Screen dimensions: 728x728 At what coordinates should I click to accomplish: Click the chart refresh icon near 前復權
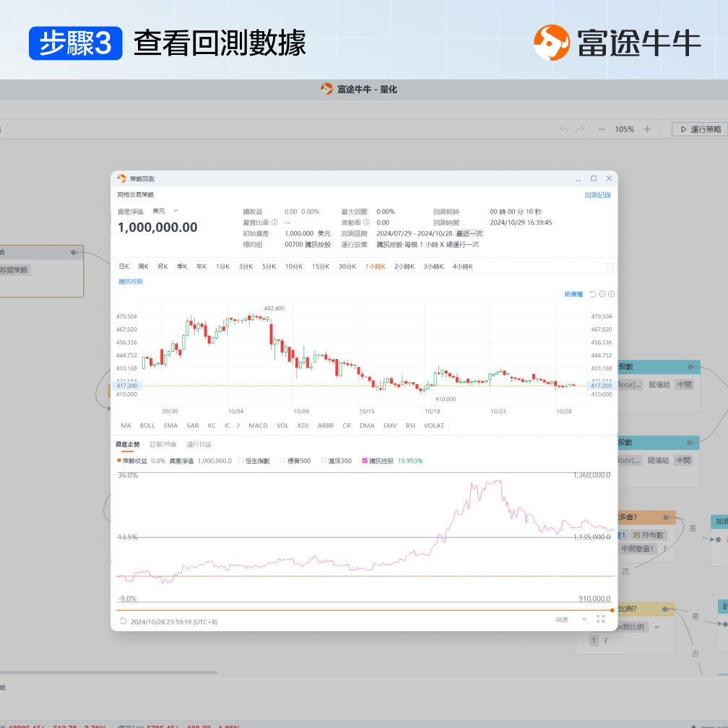[x=593, y=294]
